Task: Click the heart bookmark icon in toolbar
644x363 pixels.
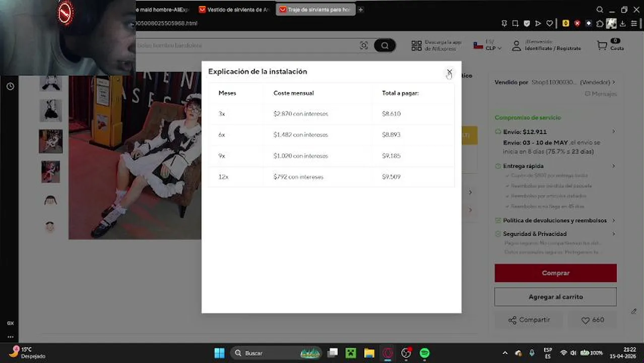Action: [549, 23]
